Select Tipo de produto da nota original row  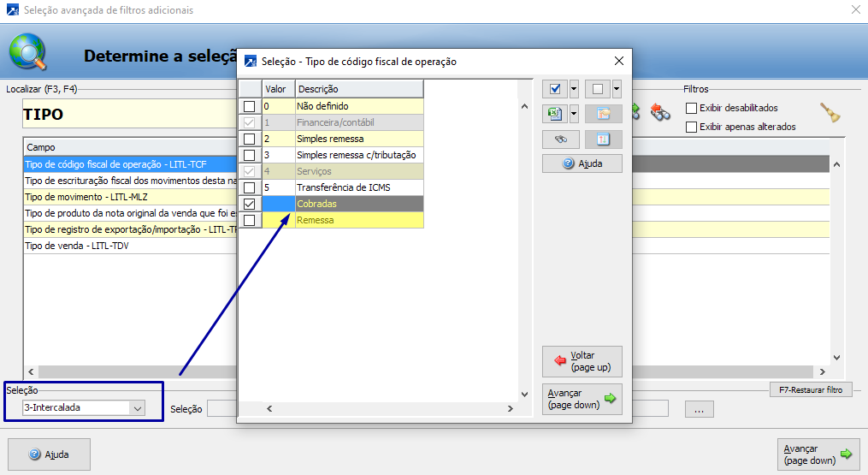tap(131, 213)
